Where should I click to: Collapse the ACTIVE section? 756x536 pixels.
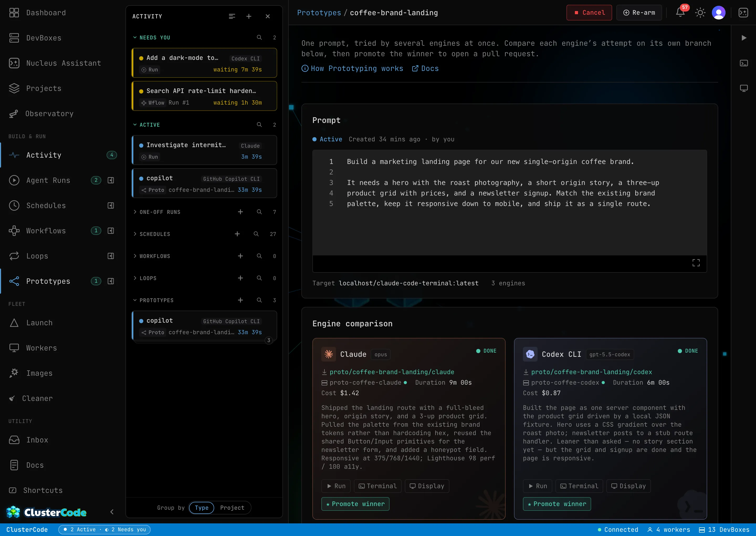(146, 125)
